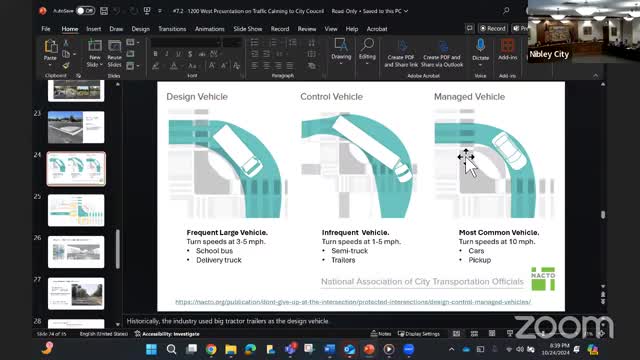Click Create PDF and Share link
Viewport: 640px width, 360px height.
[401, 53]
